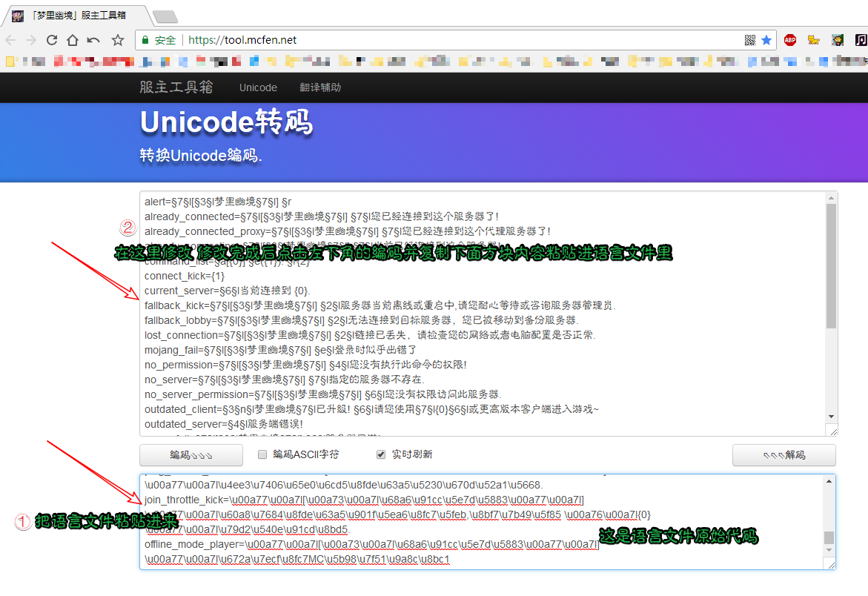
Task: Enable the 编码ASCII字符 checkbox
Action: click(262, 454)
